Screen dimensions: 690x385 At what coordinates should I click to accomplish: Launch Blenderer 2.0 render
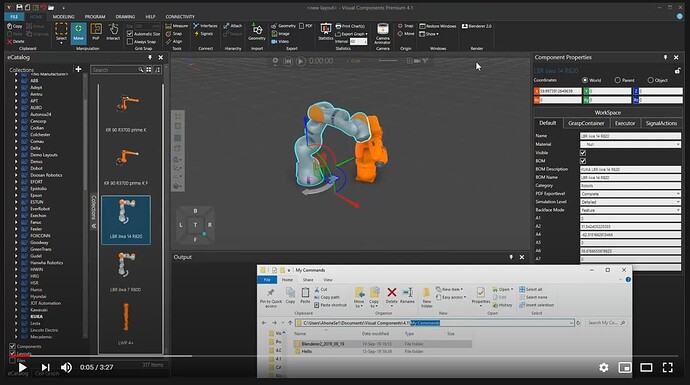[477, 26]
